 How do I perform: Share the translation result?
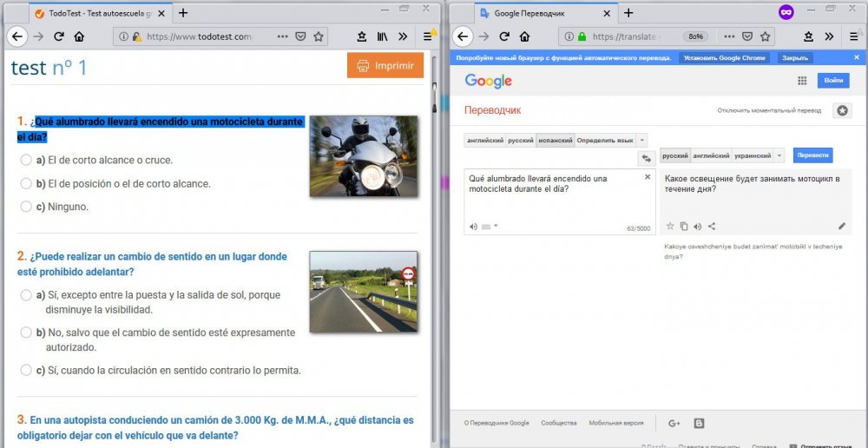712,227
